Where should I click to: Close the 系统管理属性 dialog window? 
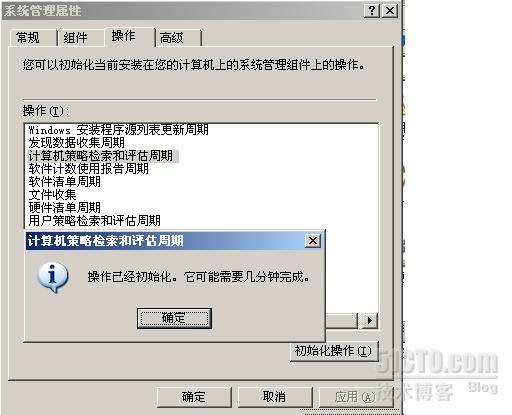coord(390,11)
